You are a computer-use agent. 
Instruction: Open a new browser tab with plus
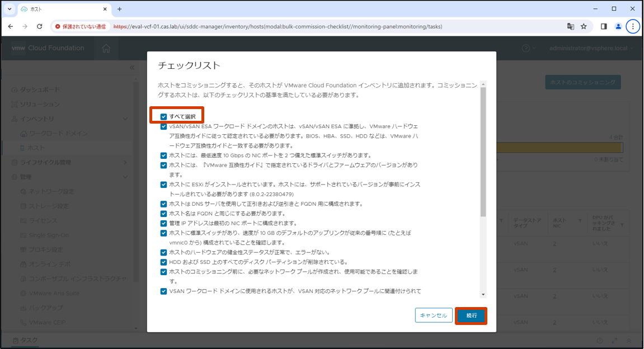[120, 9]
